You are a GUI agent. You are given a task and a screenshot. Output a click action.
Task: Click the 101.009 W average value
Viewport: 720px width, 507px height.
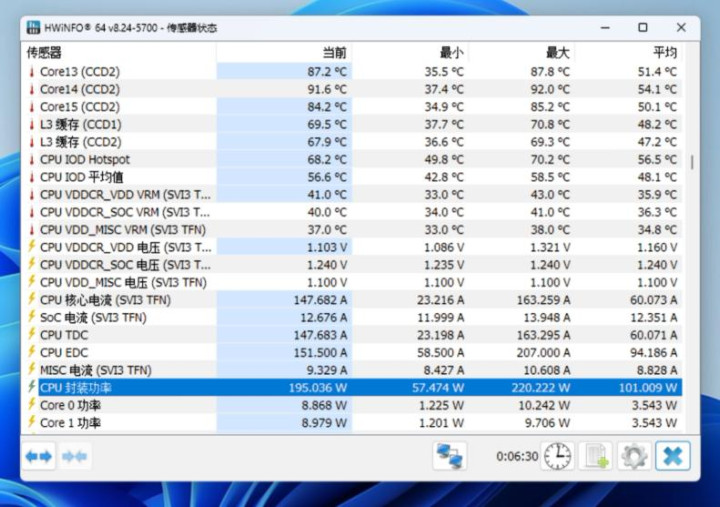pos(647,388)
